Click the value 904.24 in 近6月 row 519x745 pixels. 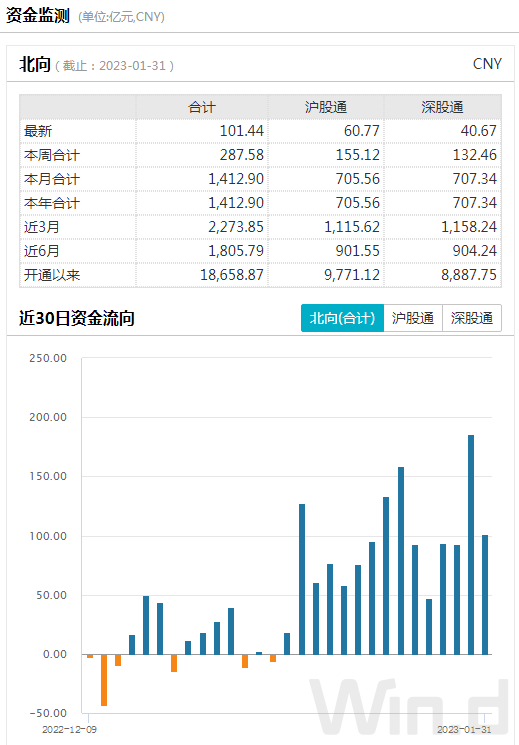(x=474, y=251)
